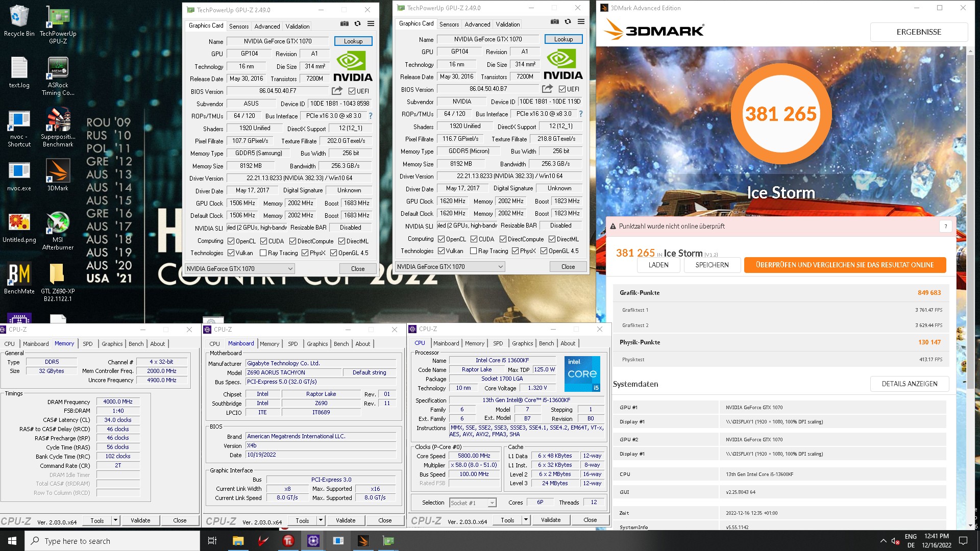Viewport: 980px width, 551px height.
Task: Click 3DMark icon in taskbar
Action: click(363, 541)
